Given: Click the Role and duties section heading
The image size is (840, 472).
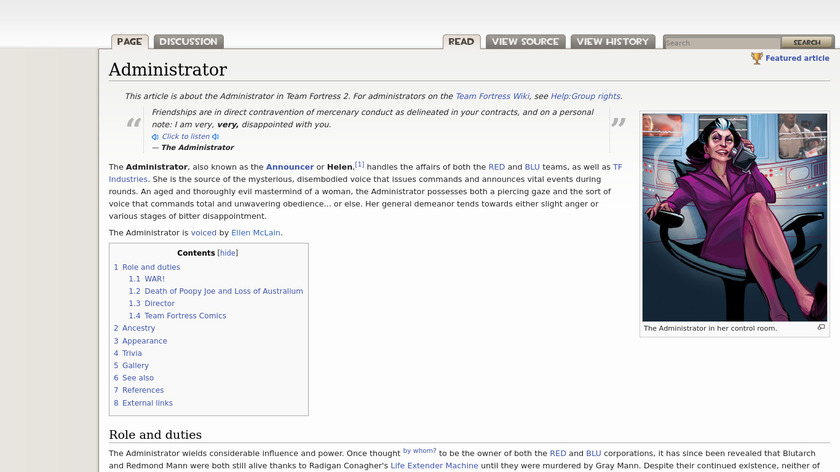Looking at the screenshot, I should (x=155, y=434).
